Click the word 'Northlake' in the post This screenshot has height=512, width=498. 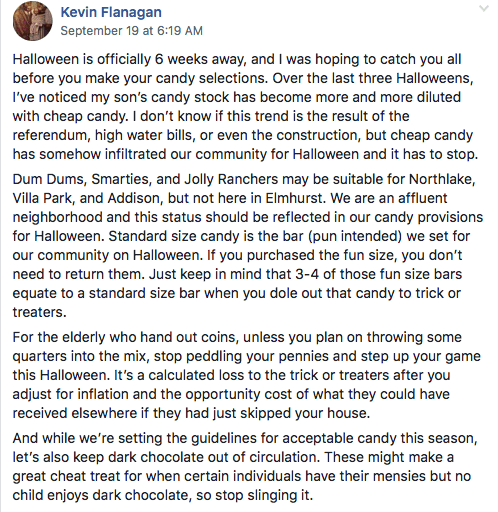click(x=442, y=179)
